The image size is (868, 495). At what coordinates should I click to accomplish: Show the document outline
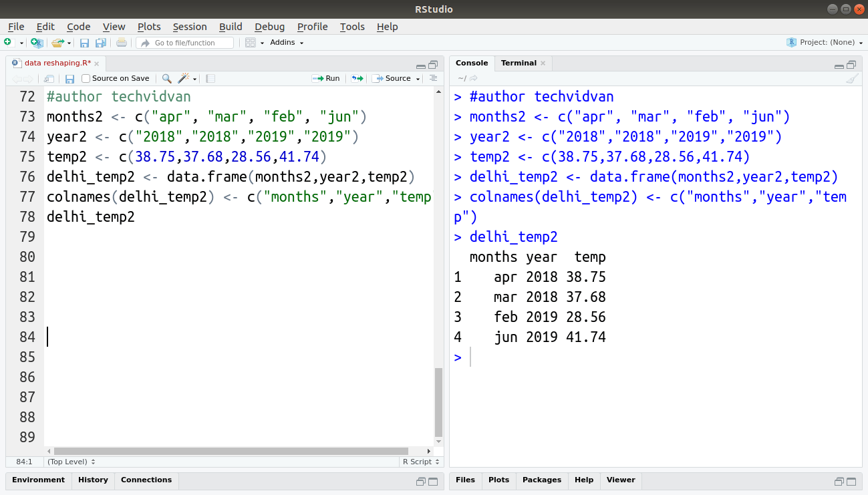433,78
